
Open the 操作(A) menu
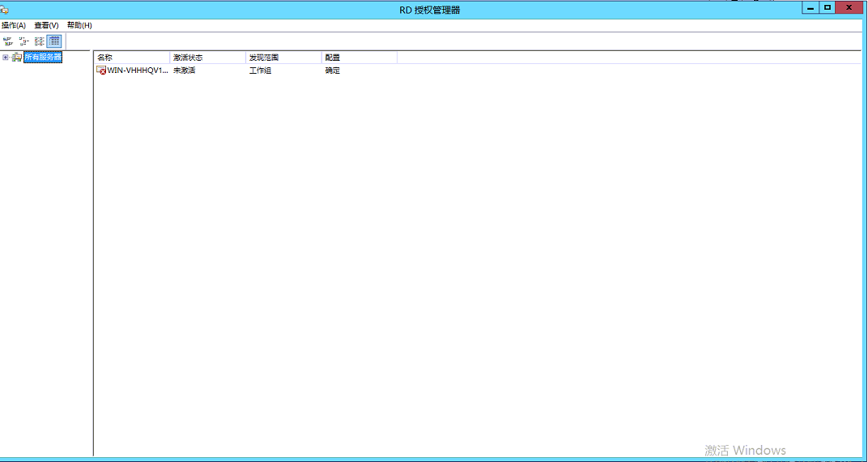(13, 25)
